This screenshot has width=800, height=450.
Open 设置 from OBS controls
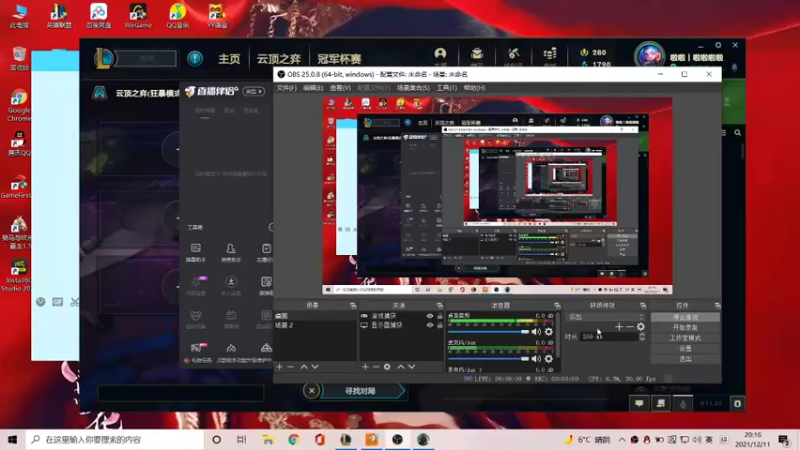[x=685, y=348]
